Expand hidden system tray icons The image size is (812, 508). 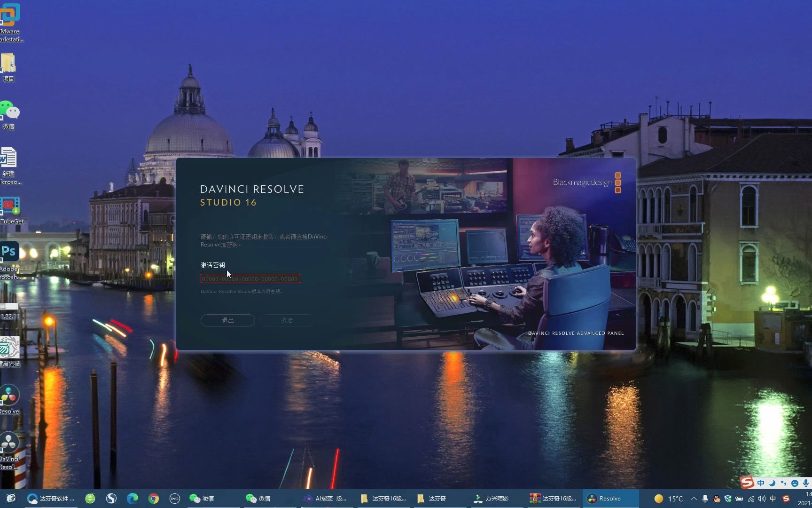[694, 499]
